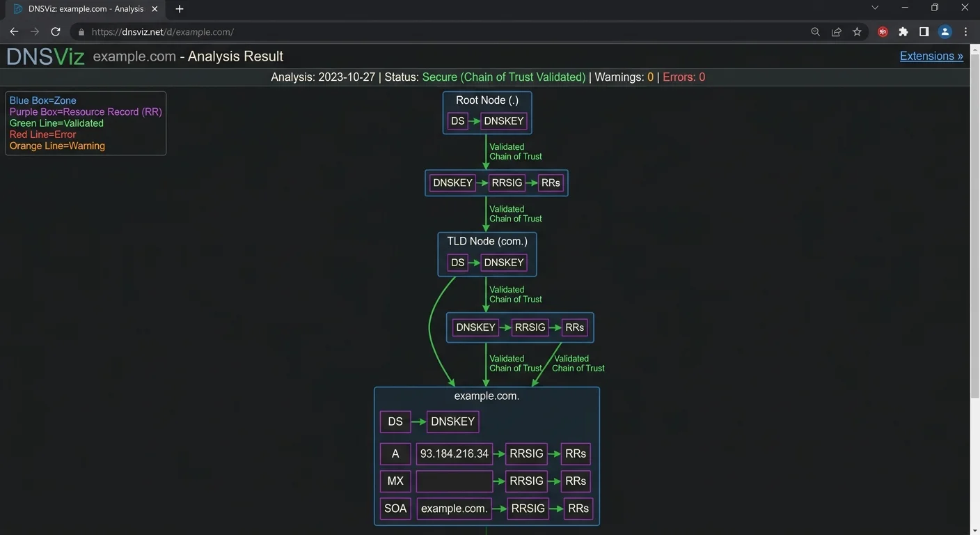Go back to the previous page
This screenshot has width=980, height=535.
(x=14, y=32)
